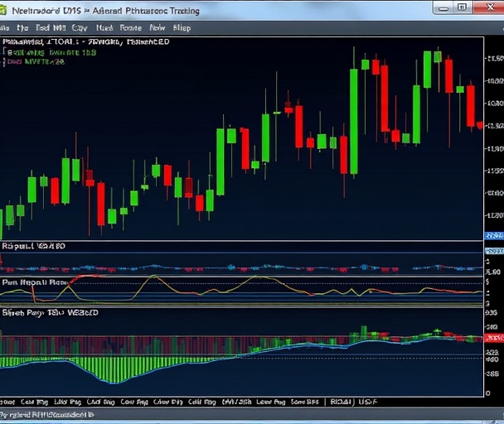This screenshot has width=504, height=424.
Task: Minimize the trading platform window
Action: click(x=443, y=9)
